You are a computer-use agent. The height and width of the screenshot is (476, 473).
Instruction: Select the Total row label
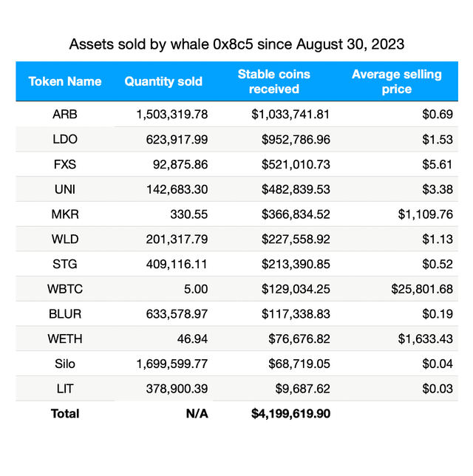pos(65,413)
